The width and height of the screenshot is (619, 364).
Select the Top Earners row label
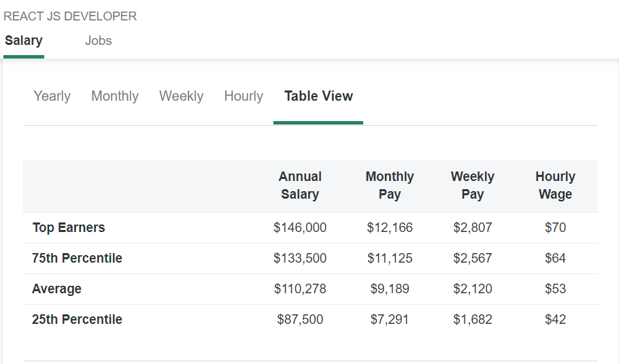[x=69, y=227]
